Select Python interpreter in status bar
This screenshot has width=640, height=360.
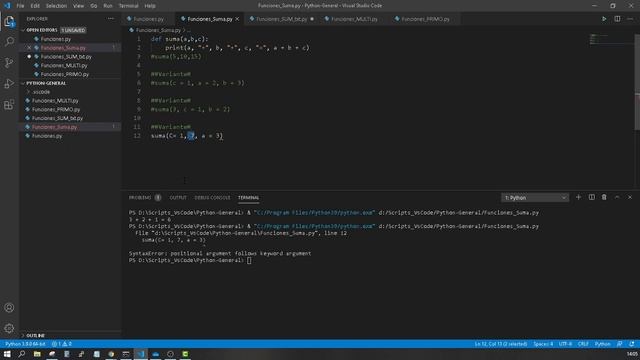[25, 344]
